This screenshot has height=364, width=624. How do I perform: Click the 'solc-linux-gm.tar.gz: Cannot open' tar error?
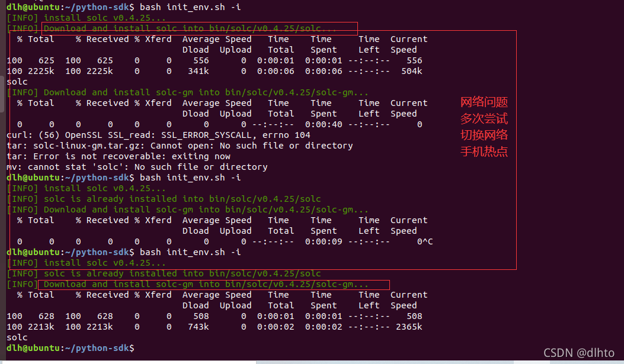(180, 146)
